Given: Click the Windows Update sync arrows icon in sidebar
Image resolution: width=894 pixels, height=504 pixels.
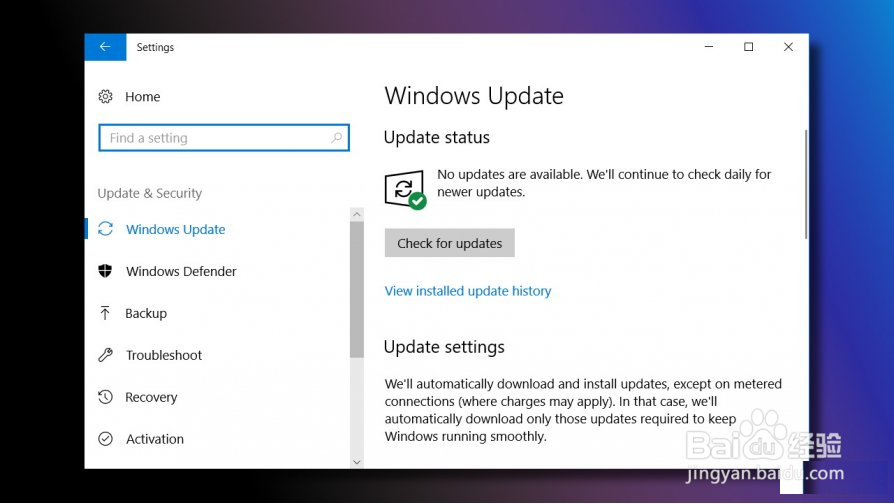Looking at the screenshot, I should click(105, 229).
